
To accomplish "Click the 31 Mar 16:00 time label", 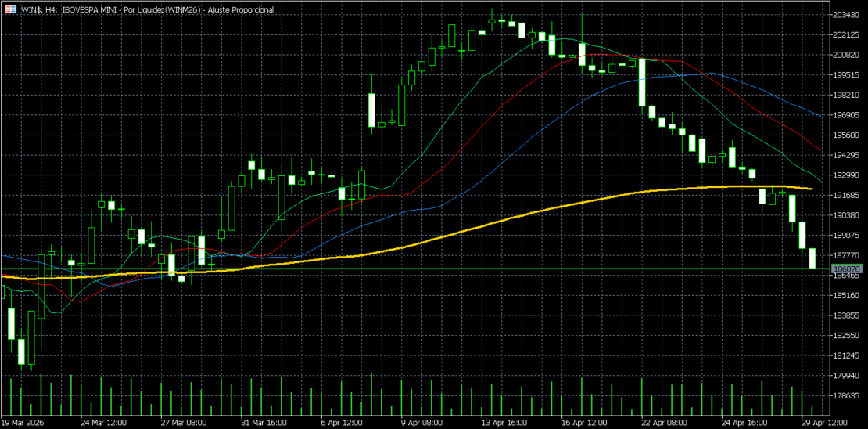I will tap(264, 422).
